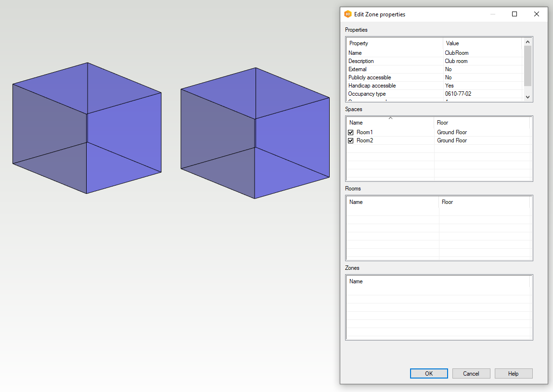Screen dimensions: 553x392
Task: Uncheck the Room1 space checkbox
Action: 351,132
